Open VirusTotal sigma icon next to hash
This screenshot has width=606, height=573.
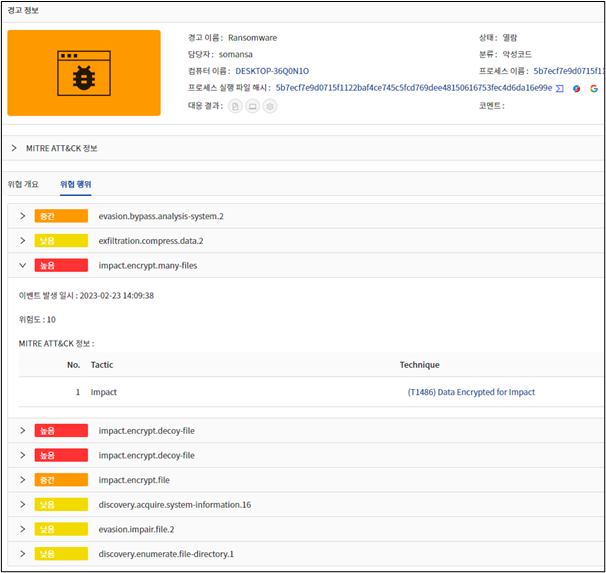(x=559, y=88)
